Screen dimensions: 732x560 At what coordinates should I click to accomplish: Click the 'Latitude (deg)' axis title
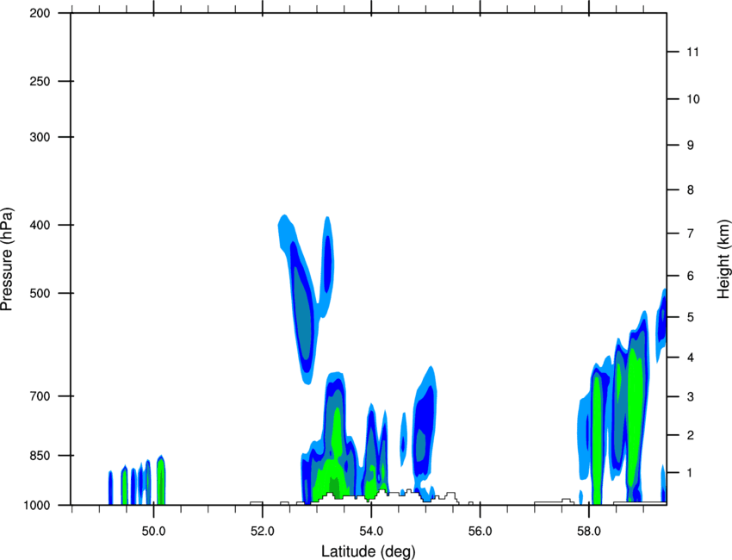click(369, 551)
